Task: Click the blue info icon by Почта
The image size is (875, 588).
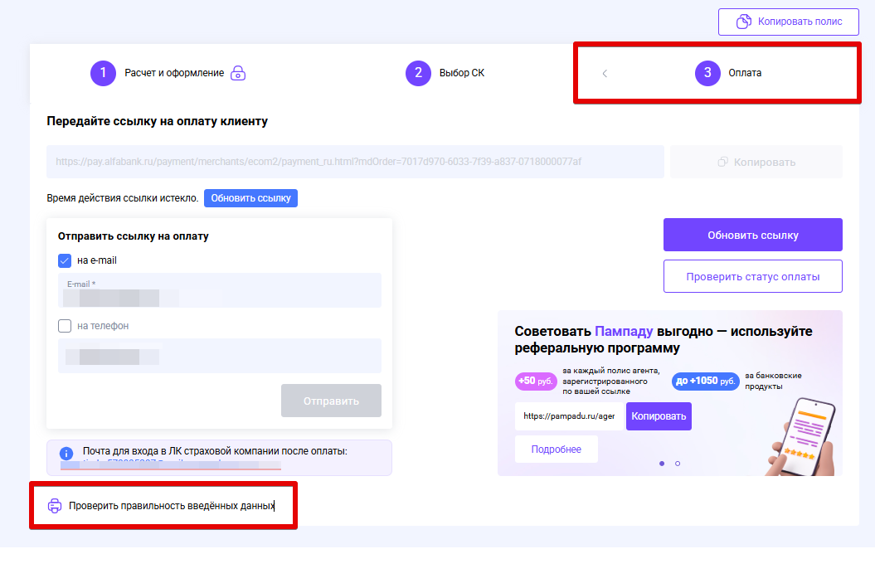Action: coord(66,453)
